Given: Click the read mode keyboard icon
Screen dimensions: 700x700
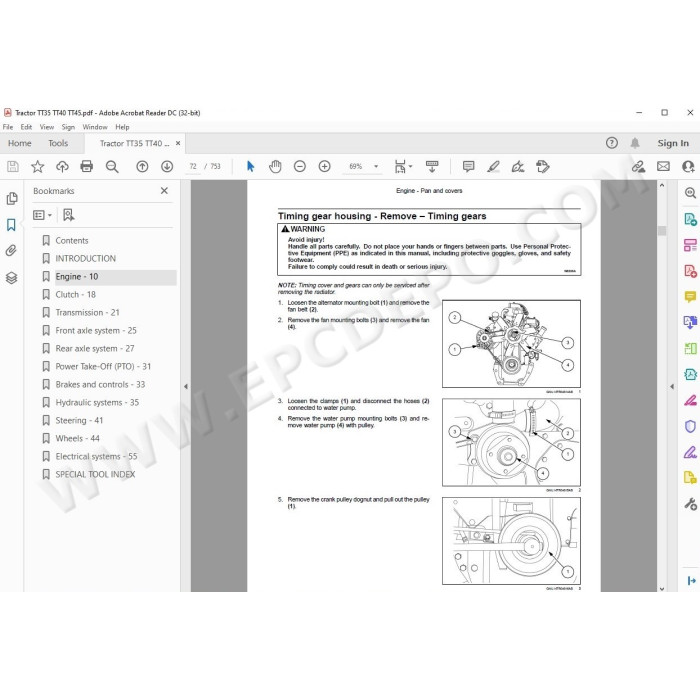Looking at the screenshot, I should click(432, 167).
